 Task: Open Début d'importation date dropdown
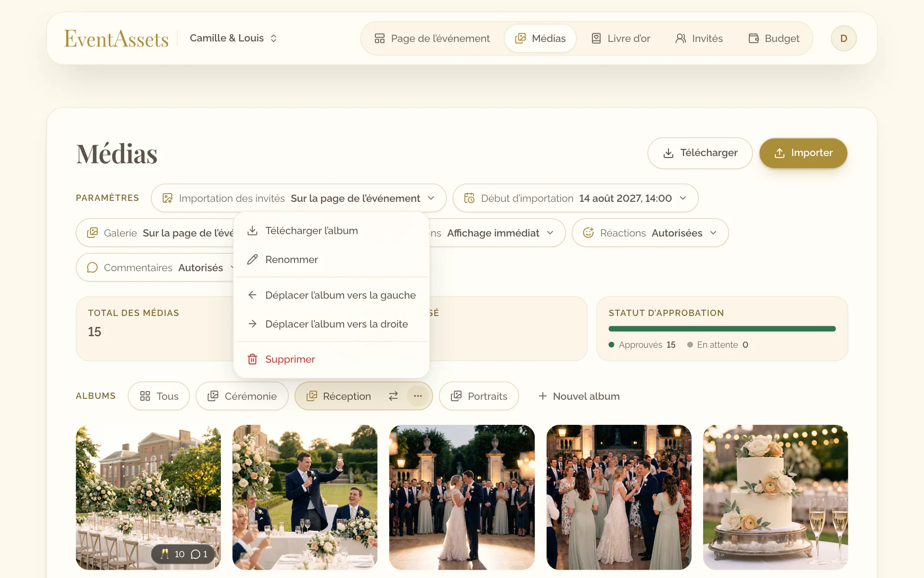575,198
